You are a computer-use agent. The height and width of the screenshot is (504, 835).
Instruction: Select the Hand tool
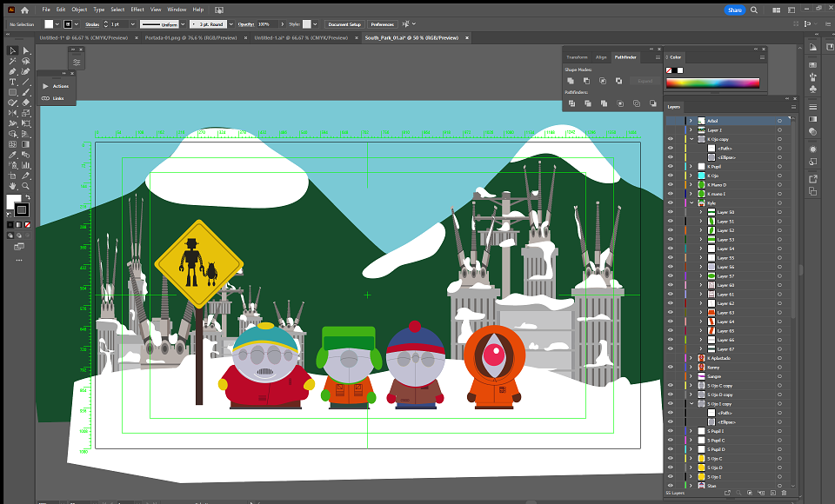tap(13, 186)
